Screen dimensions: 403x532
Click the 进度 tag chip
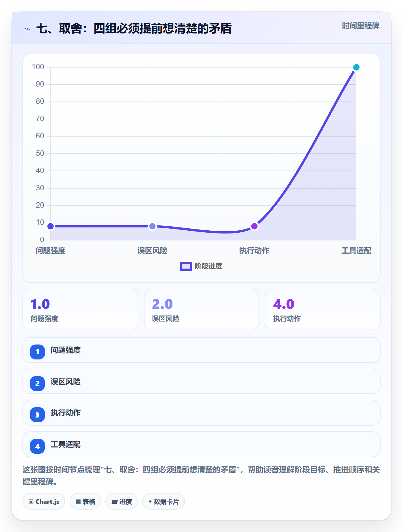coord(121,502)
